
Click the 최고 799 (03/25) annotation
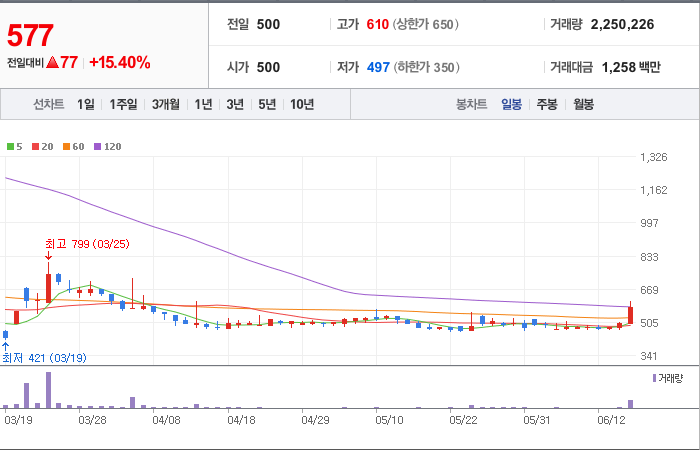[87, 244]
